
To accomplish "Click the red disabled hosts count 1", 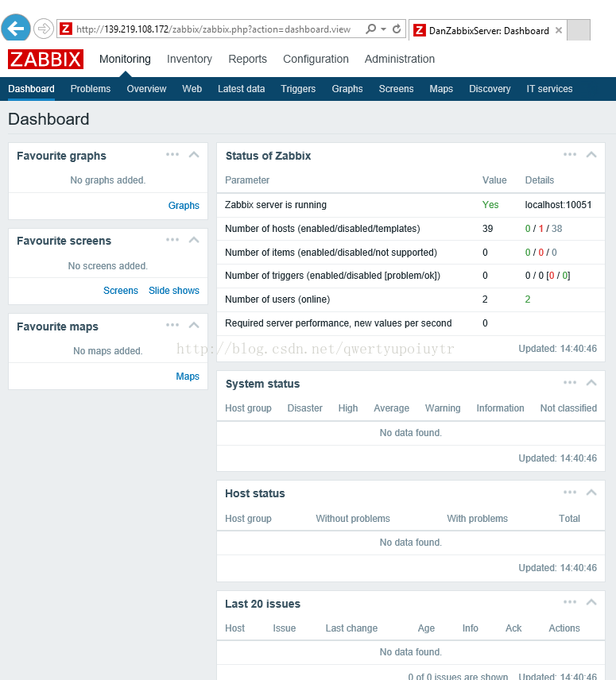I will coord(541,229).
